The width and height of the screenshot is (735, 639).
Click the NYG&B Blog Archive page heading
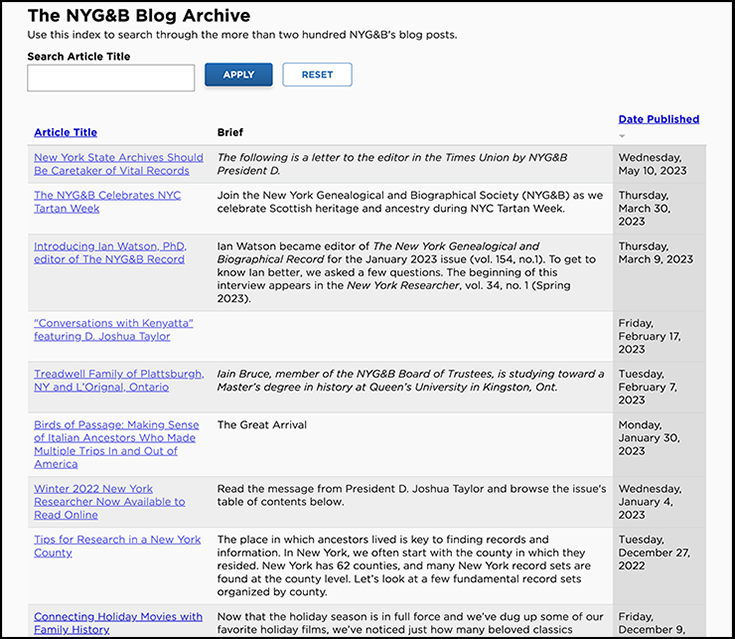139,15
